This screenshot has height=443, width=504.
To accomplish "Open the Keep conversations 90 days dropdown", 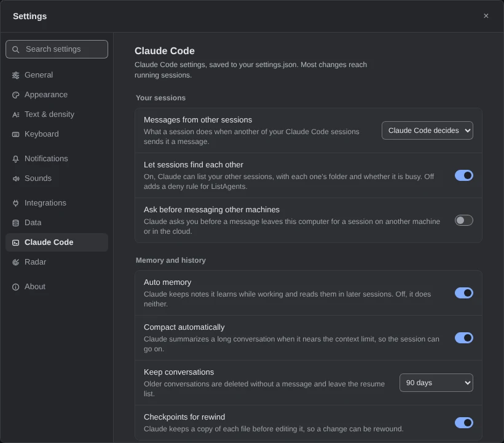I will pos(436,383).
